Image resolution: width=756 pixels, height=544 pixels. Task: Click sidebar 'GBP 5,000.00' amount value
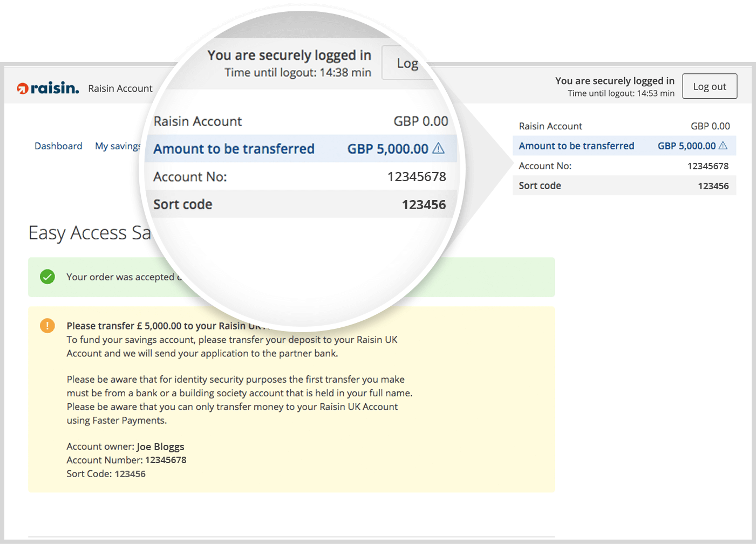pyautogui.click(x=686, y=146)
